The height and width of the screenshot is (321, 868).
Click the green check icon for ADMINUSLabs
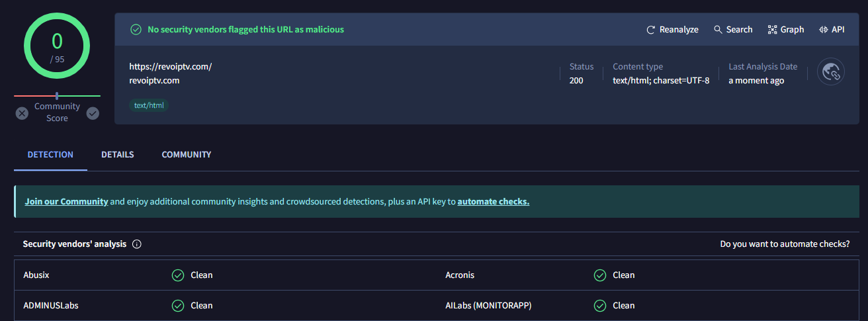(x=178, y=306)
